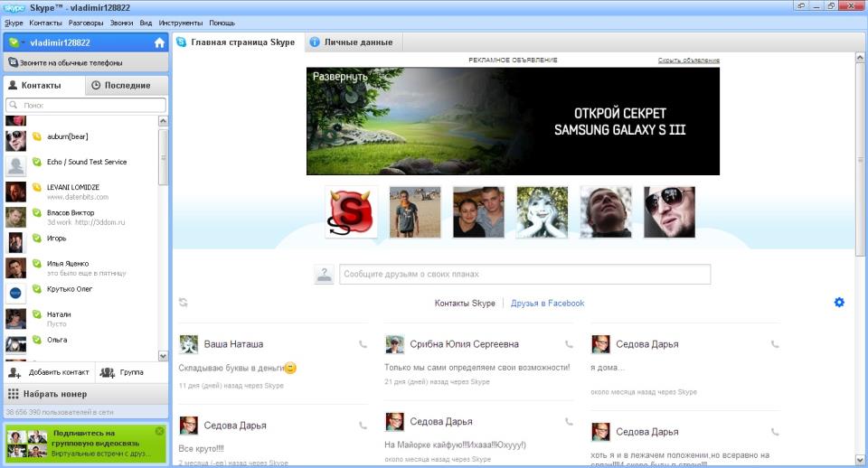Screen dimensions: 868x468
Task: Click the phone icon for Седова Дарья 'хоть я и в лежачем'
Action: [x=775, y=432]
